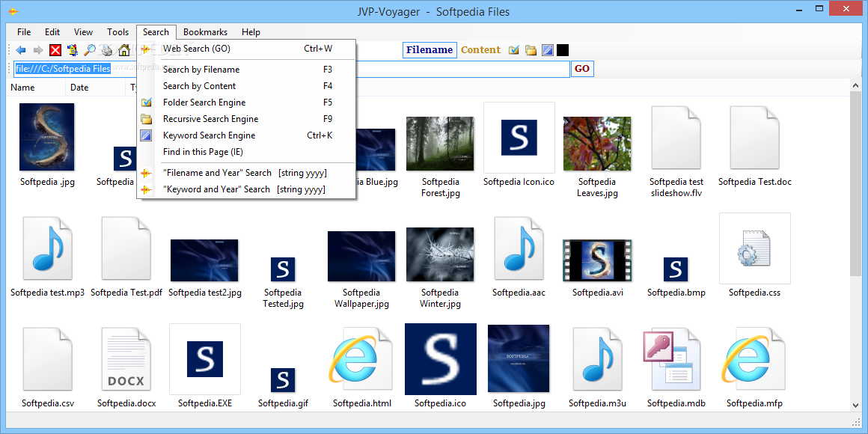Select the Softpedia.aac audio file icon
Image resolution: width=868 pixels, height=434 pixels.
pos(519,248)
